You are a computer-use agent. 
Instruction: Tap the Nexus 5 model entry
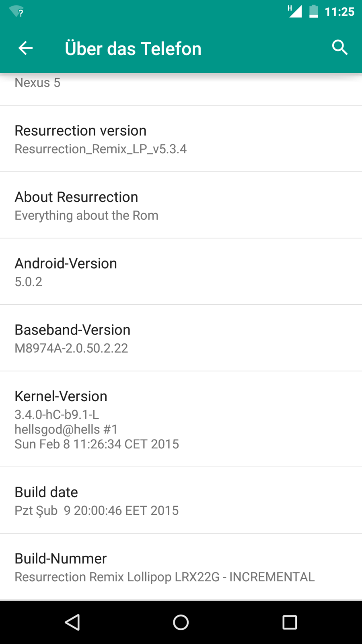coord(37,83)
